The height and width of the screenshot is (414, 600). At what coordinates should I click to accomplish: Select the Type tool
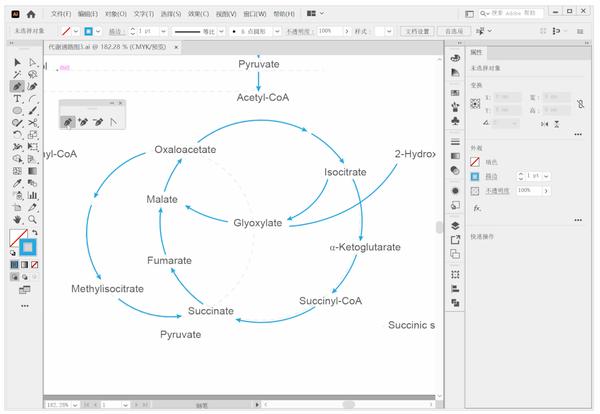point(17,99)
